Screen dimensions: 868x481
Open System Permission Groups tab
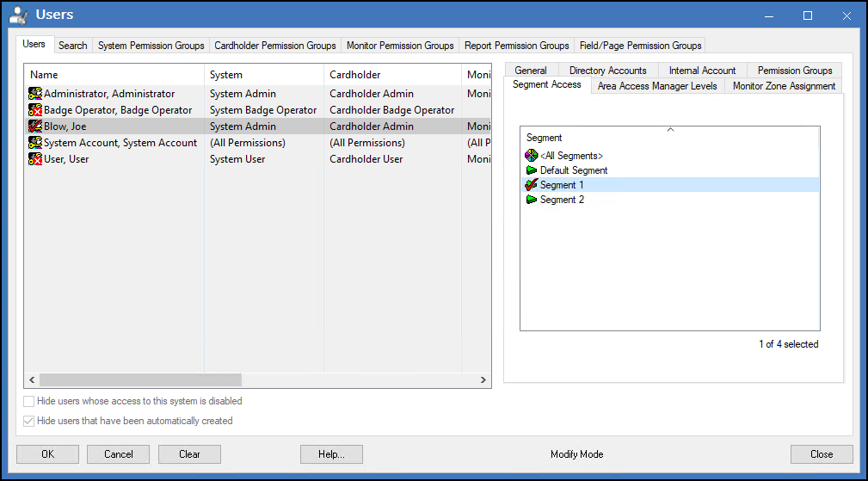click(151, 46)
